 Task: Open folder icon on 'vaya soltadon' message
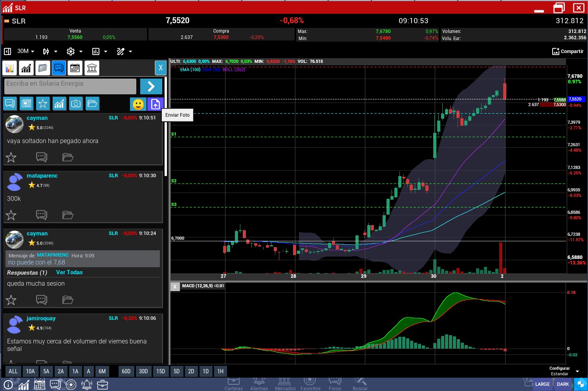click(x=68, y=158)
